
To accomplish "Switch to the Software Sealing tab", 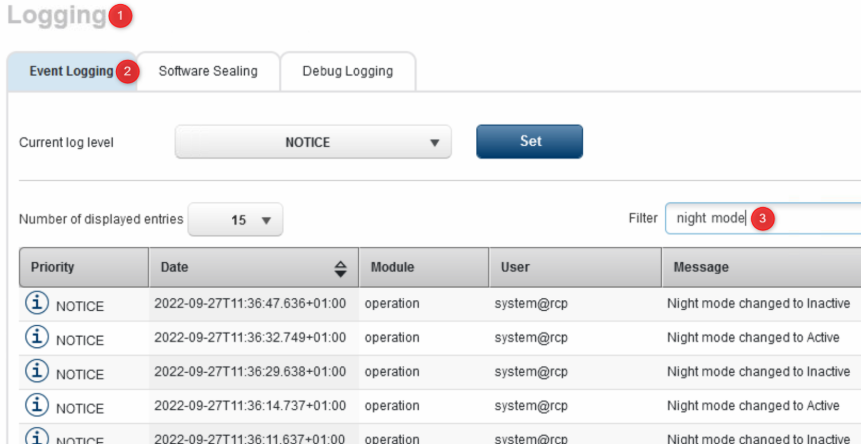I will (x=208, y=71).
